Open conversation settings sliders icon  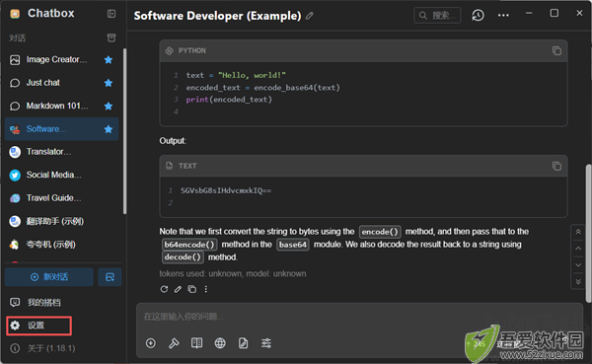pos(266,343)
